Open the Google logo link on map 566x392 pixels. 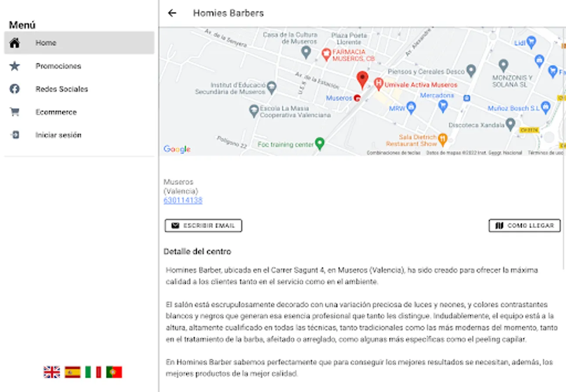click(177, 149)
